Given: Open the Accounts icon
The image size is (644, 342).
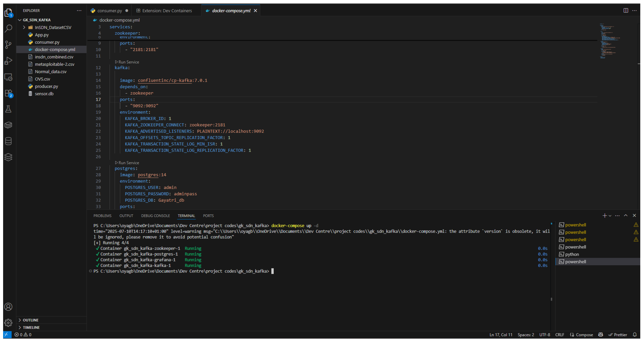Looking at the screenshot, I should pyautogui.click(x=9, y=307).
